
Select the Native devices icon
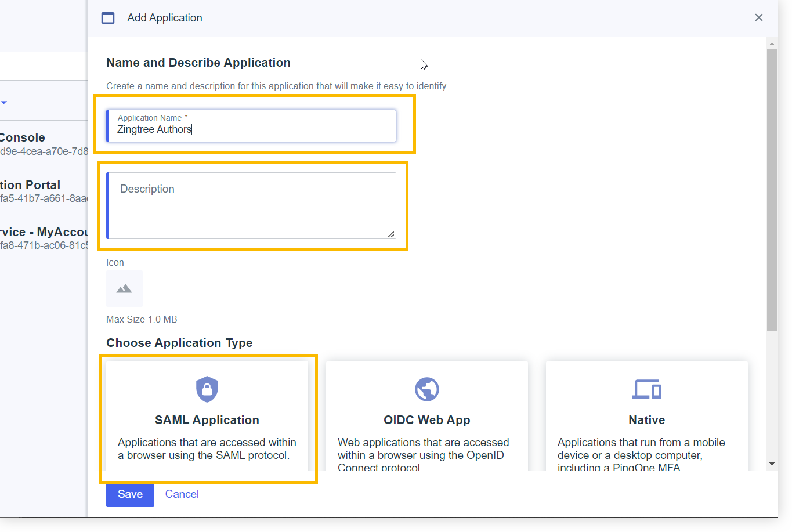(x=647, y=389)
